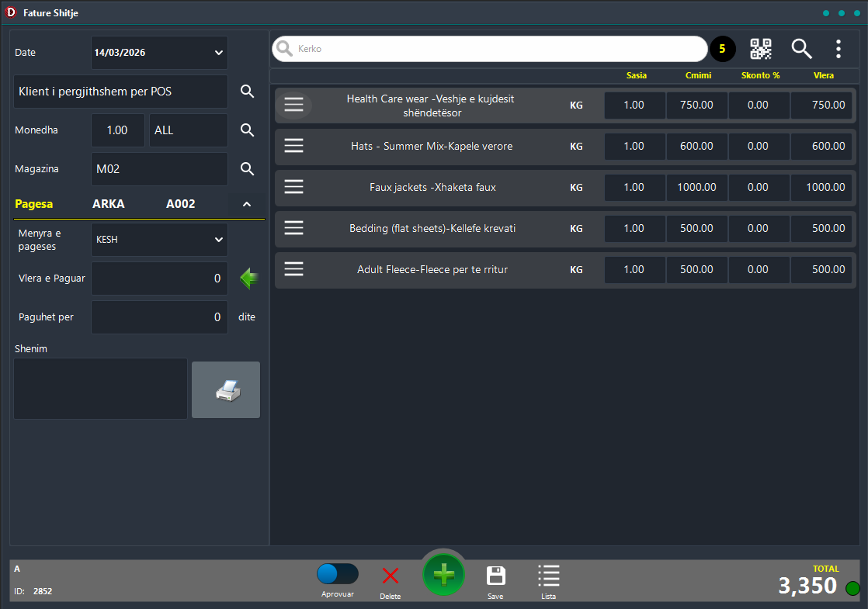Viewport: 868px width, 609px height.
Task: Click the green plus add button
Action: click(x=443, y=575)
